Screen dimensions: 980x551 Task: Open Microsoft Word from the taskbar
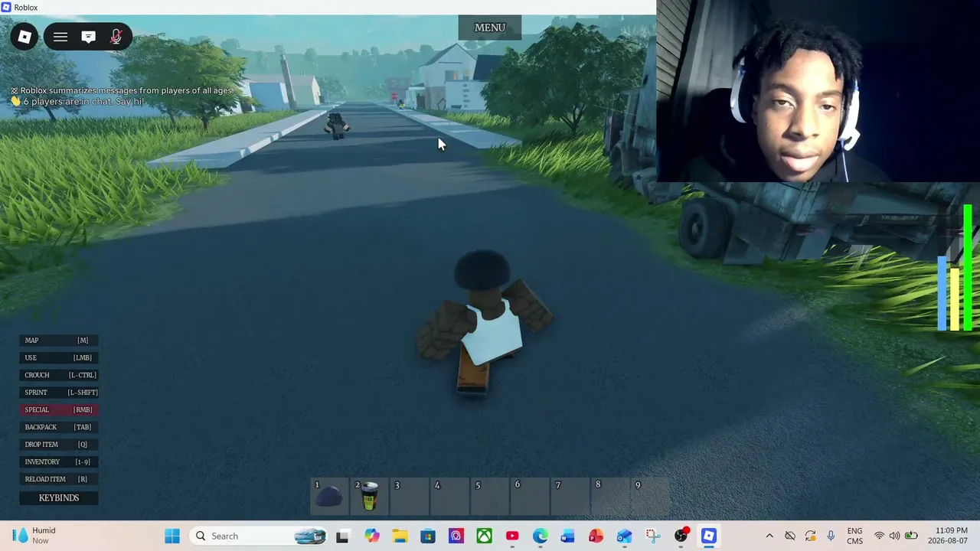567,536
